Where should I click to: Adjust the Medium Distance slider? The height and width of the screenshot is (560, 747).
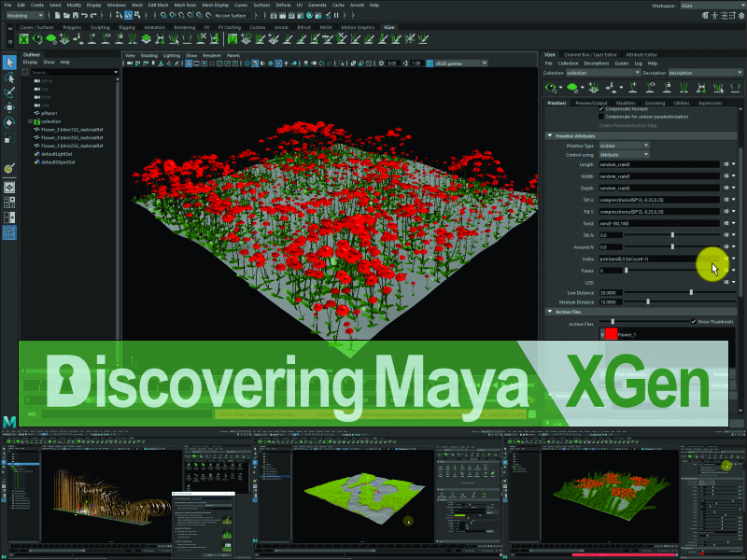[648, 301]
